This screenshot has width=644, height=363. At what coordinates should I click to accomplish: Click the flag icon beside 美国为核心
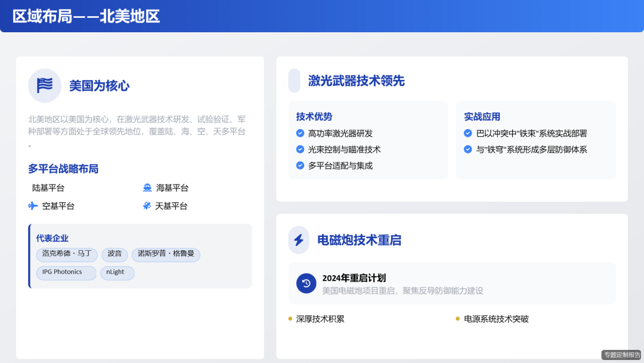click(45, 85)
